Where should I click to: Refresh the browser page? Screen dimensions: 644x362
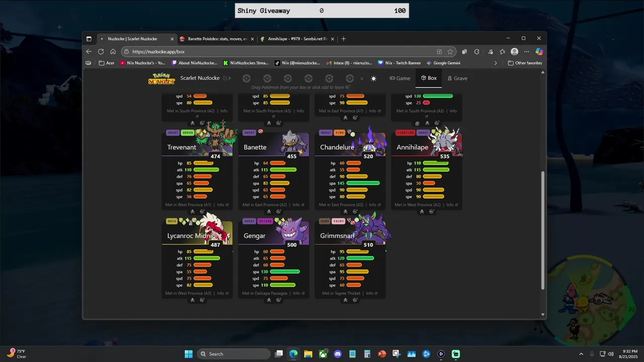tap(101, 51)
